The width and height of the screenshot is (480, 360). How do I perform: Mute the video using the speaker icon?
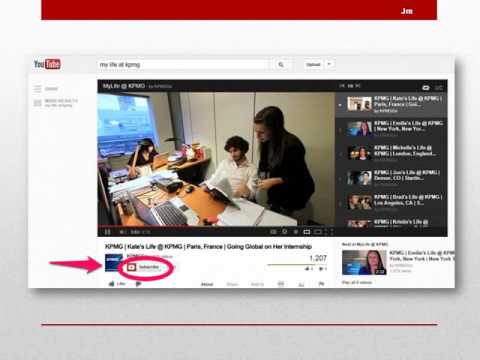coord(122,232)
